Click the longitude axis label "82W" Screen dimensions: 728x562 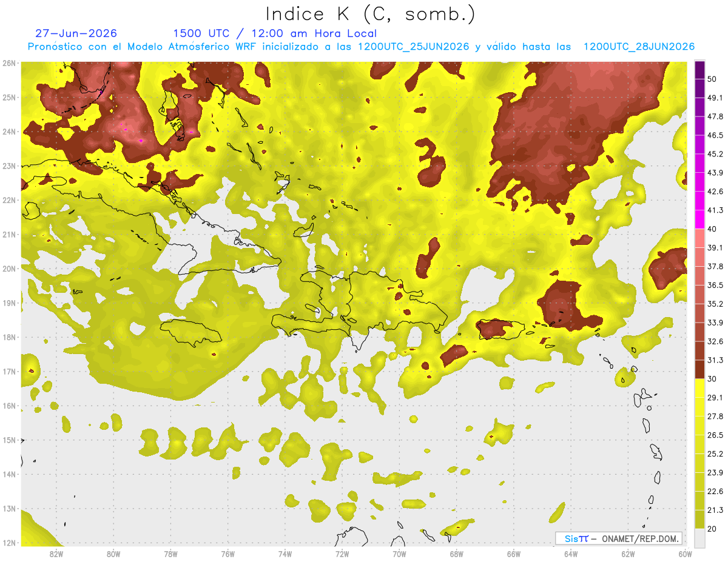(56, 554)
